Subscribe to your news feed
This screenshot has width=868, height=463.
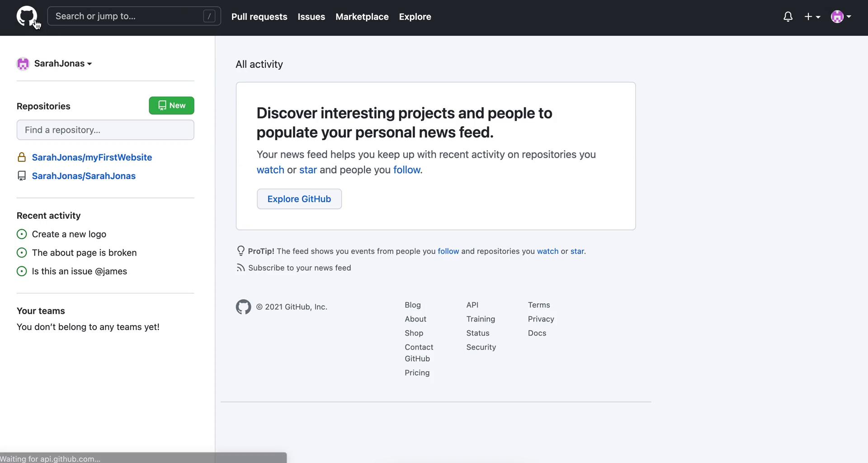[x=299, y=268]
